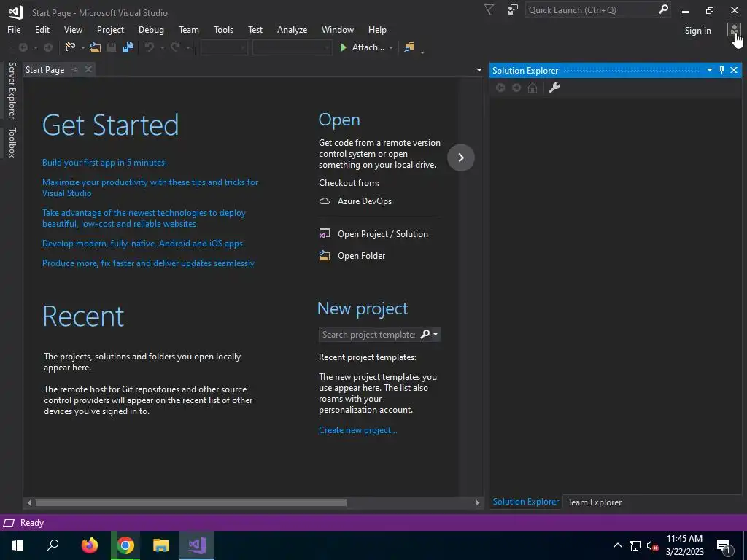Click the Sign in link
747x560 pixels.
point(697,31)
